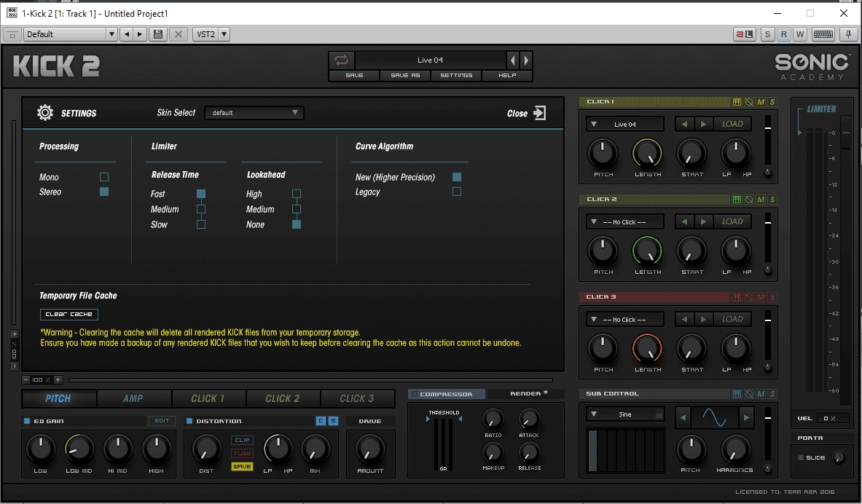Close the settings panel
Image resolution: width=862 pixels, height=504 pixels.
coord(526,113)
